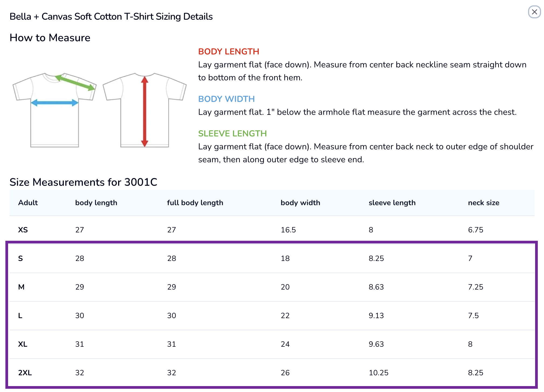The image size is (544, 392).
Task: Click the green sleeve length arrow
Action: tap(75, 82)
